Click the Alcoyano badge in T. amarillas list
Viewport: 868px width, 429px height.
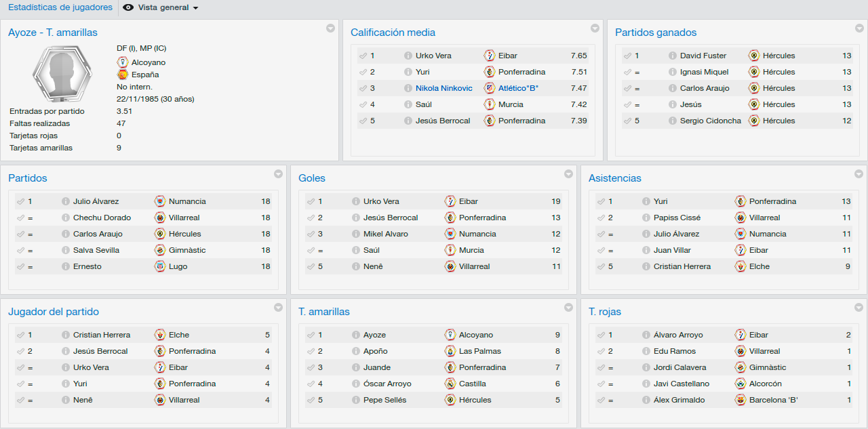pos(450,335)
